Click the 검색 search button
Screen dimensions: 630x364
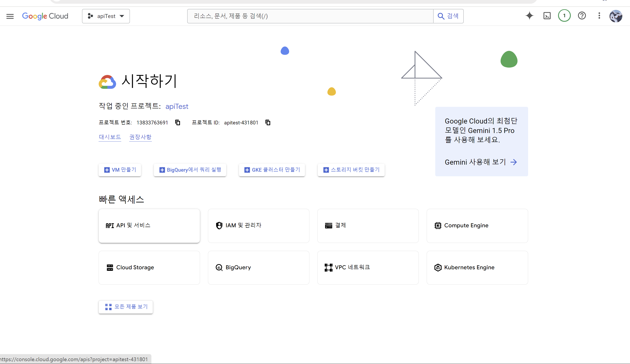click(x=448, y=16)
